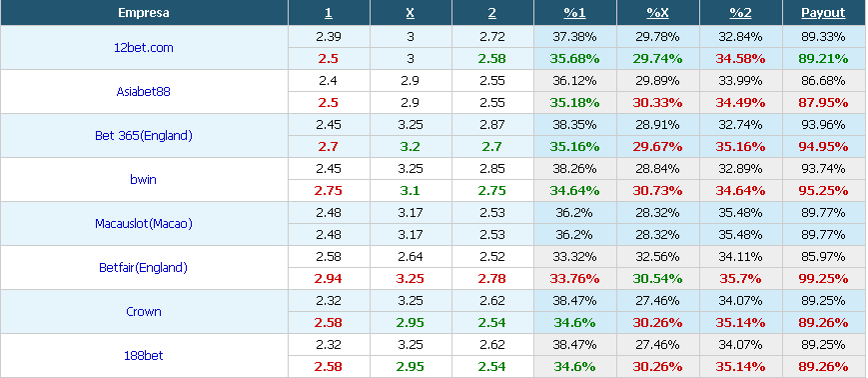Sort by the 1 column header
Screen dimensions: 868x378
coord(329,13)
